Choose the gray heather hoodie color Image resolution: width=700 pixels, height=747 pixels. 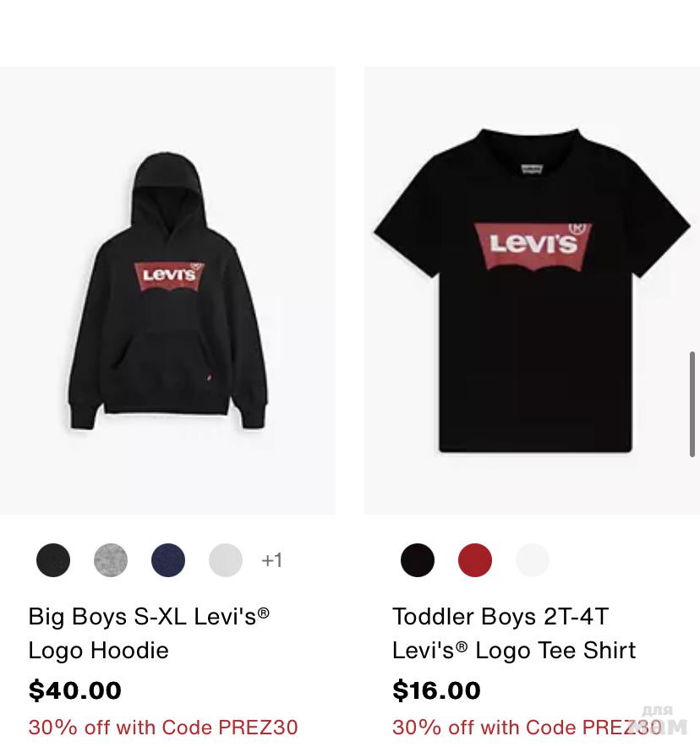click(111, 560)
